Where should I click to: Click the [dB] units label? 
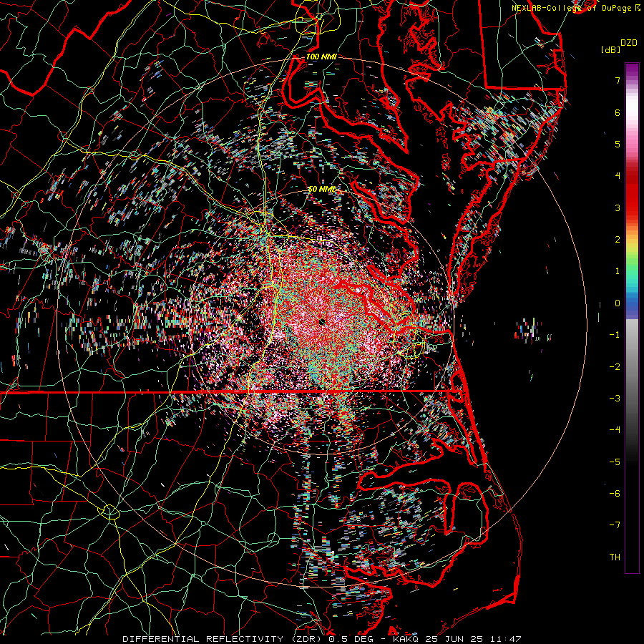(x=610, y=49)
